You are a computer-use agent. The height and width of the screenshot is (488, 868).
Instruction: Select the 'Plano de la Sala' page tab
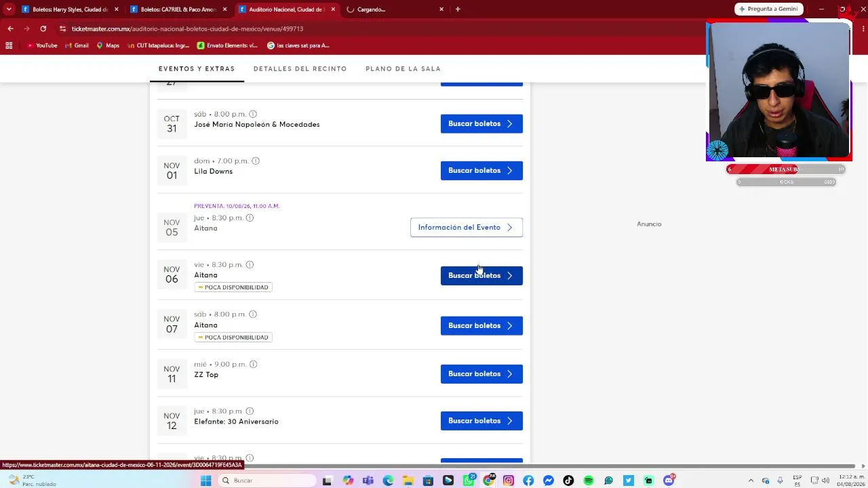pyautogui.click(x=403, y=68)
